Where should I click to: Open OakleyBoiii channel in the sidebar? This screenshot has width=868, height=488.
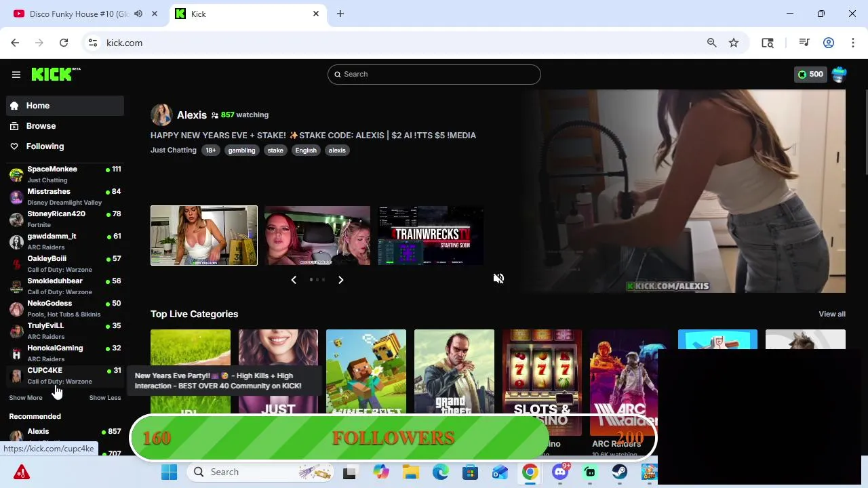pyautogui.click(x=65, y=264)
